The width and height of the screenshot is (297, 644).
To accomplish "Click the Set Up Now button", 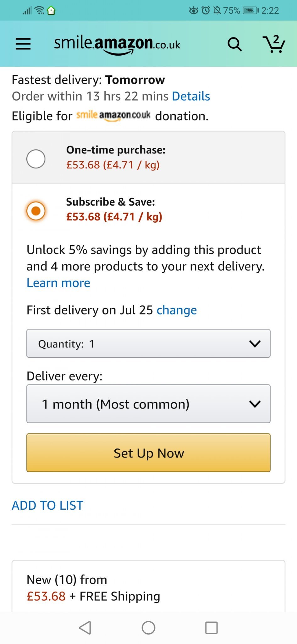I will 148,453.
